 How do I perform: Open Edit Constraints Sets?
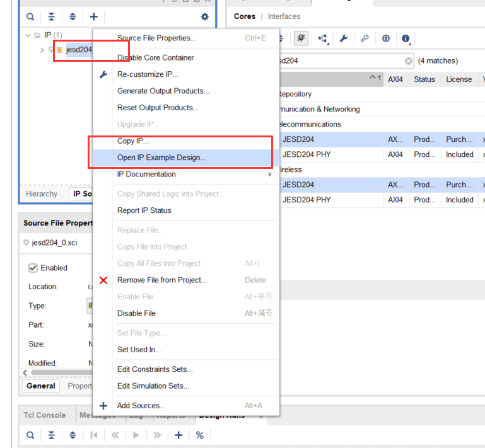pyautogui.click(x=186, y=369)
